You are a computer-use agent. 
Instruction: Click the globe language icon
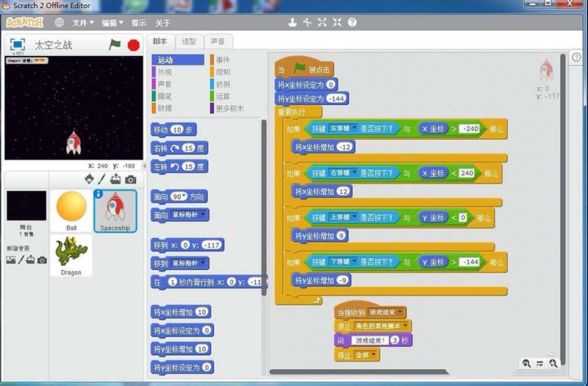[x=60, y=23]
